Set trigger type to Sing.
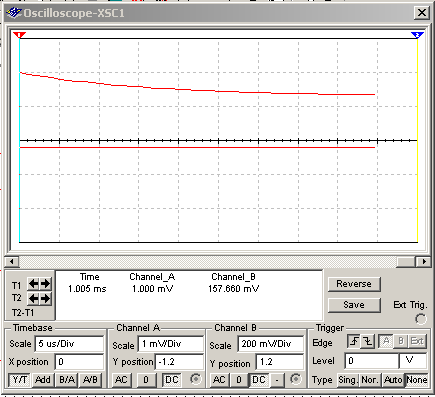 click(x=348, y=380)
